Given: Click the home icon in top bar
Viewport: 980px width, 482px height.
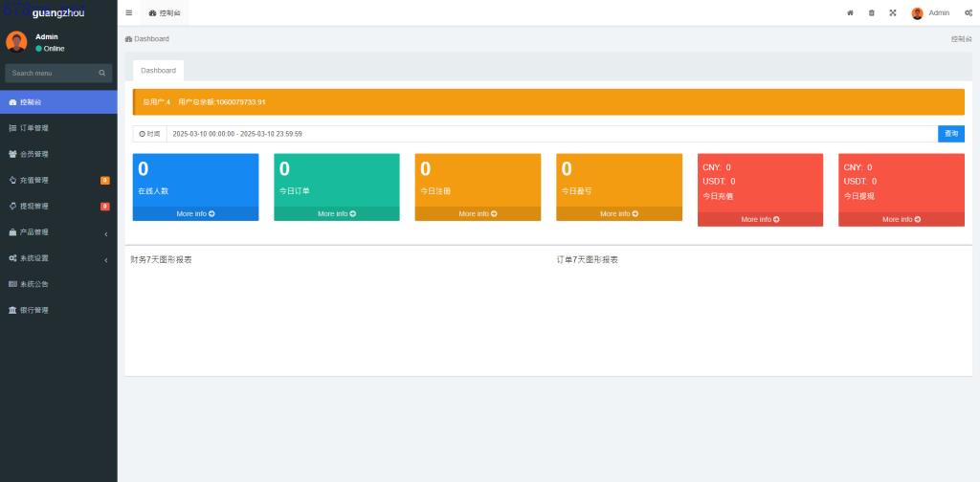Looking at the screenshot, I should tap(850, 12).
